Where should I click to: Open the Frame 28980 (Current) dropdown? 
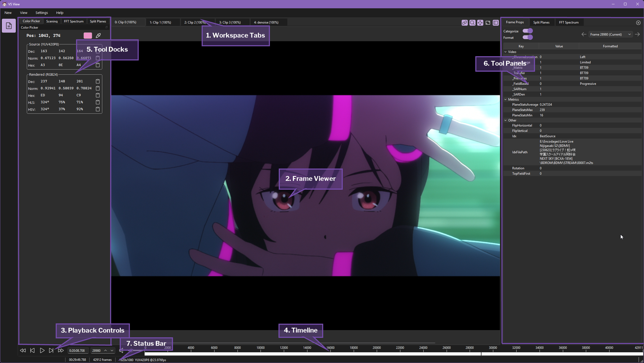point(611,35)
